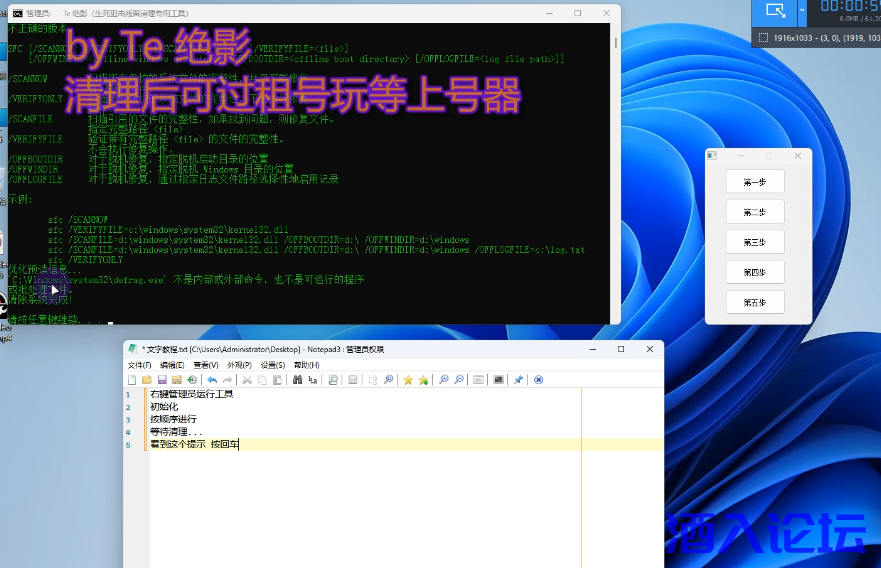Undo last edit with the blue arrow icon
The height and width of the screenshot is (568, 881).
pyautogui.click(x=211, y=380)
